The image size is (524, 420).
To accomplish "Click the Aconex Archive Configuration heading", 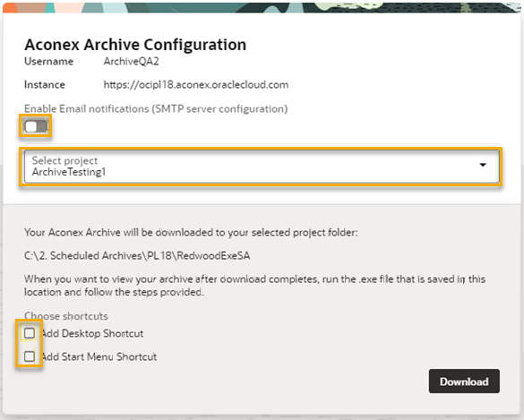I will click(135, 45).
